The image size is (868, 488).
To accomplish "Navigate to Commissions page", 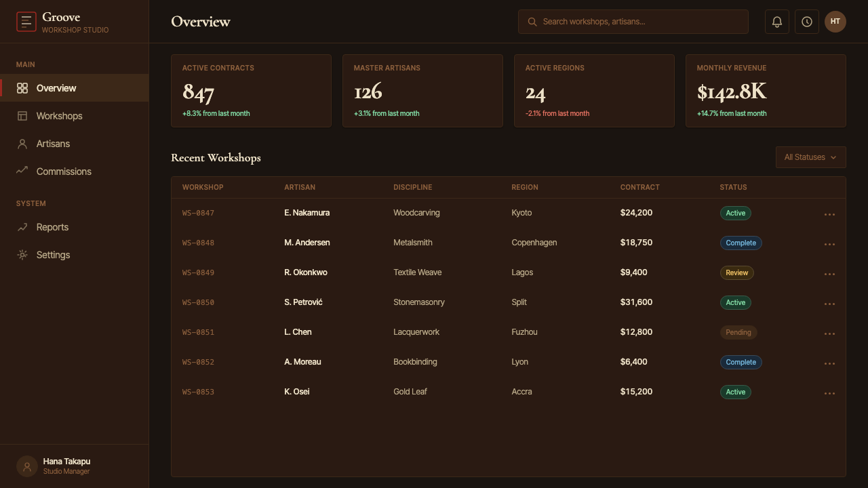I will click(75, 171).
